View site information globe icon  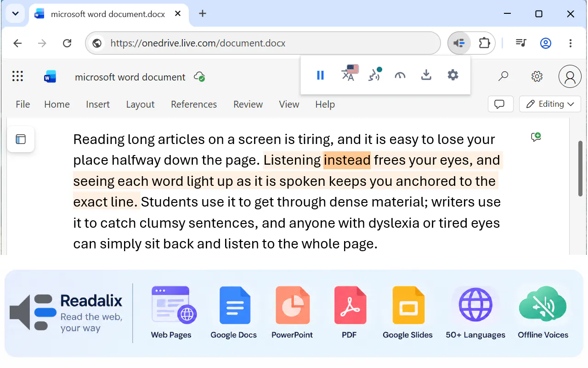pos(97,43)
